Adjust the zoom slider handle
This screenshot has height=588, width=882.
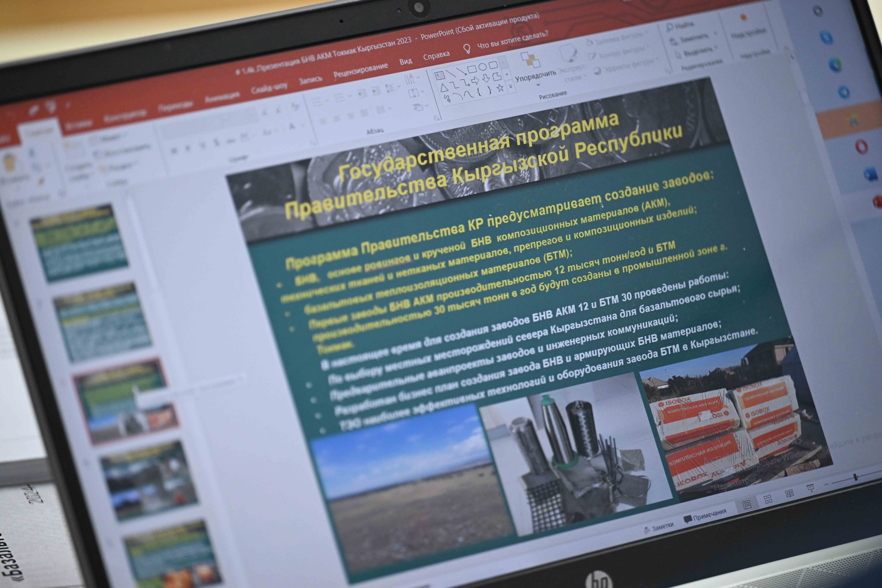856,477
